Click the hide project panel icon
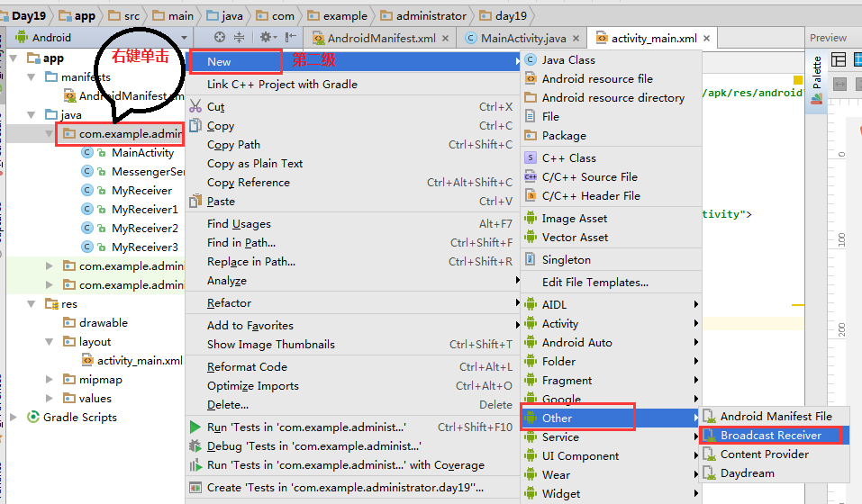This screenshot has width=862, height=504. coord(291,37)
